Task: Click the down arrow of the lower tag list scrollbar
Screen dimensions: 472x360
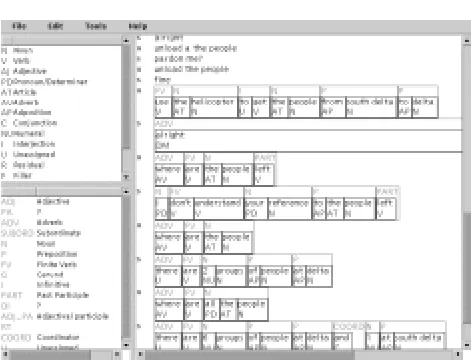Action: pos(126,345)
